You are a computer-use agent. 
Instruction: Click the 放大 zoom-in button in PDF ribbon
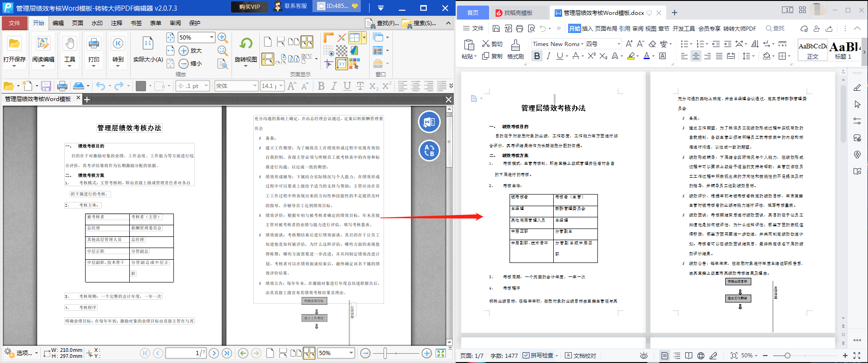(191, 50)
